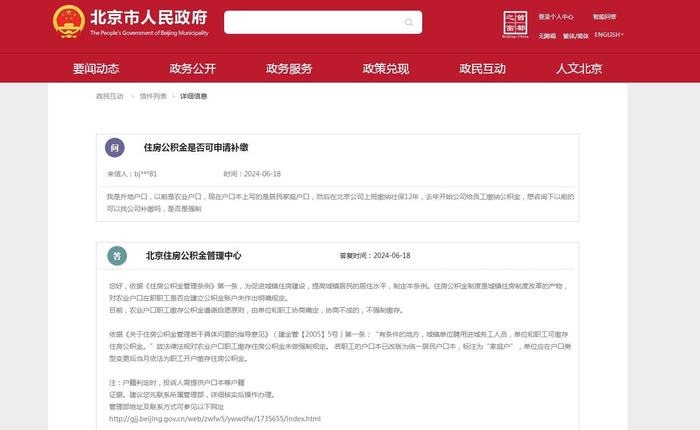Open the 人文北京 navigation tab

[x=579, y=68]
